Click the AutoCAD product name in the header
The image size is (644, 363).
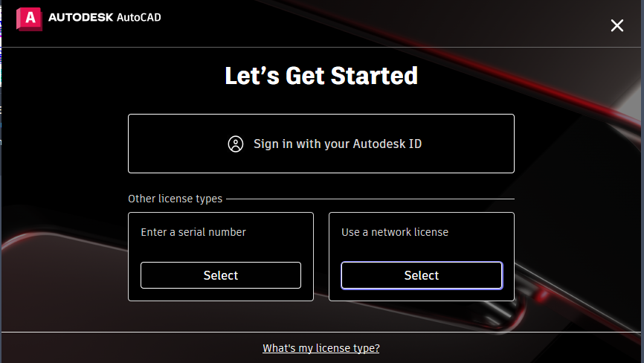(x=138, y=17)
